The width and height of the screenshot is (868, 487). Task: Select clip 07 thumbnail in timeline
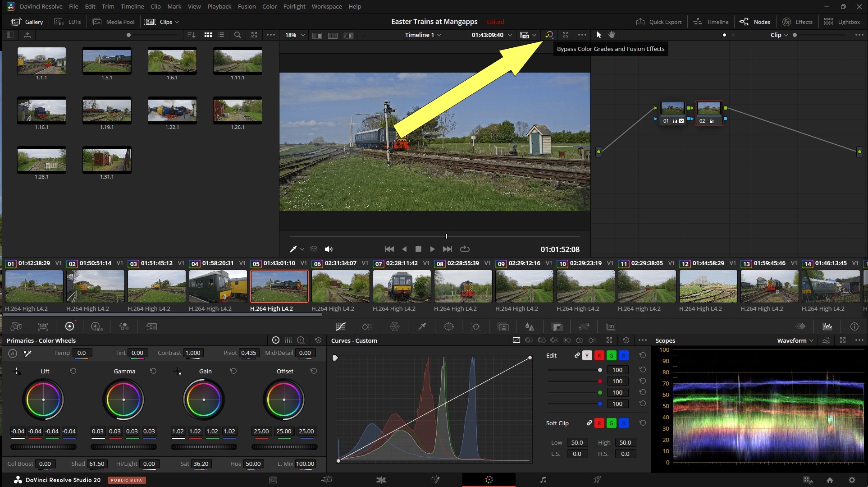click(x=402, y=286)
